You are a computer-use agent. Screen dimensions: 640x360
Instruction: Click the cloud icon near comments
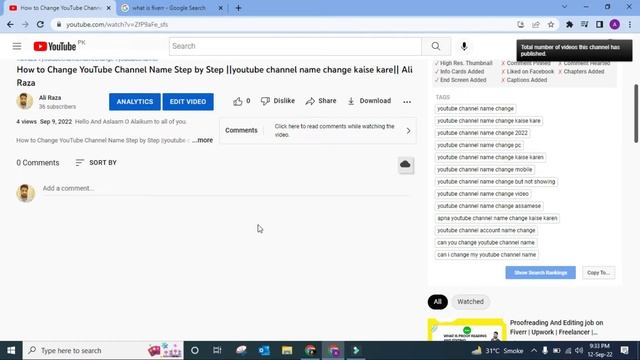point(405,165)
